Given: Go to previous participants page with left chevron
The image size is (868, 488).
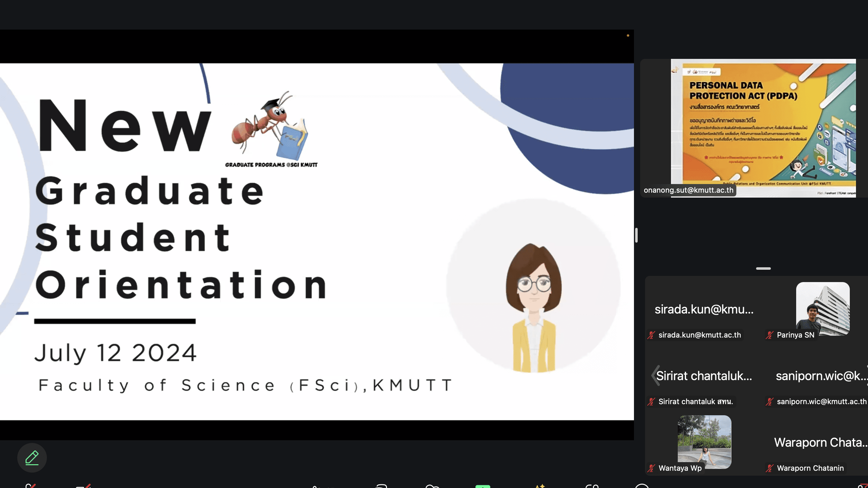Looking at the screenshot, I should [655, 375].
